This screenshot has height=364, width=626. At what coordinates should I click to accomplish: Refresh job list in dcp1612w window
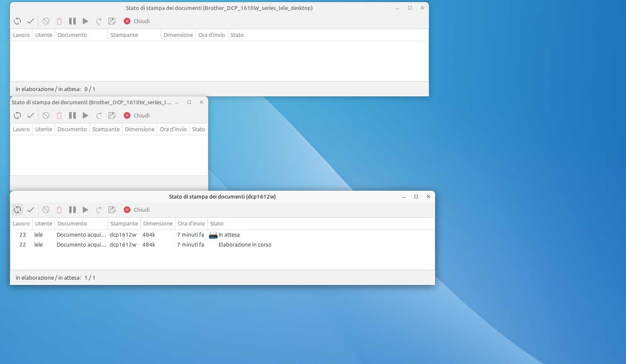17,210
